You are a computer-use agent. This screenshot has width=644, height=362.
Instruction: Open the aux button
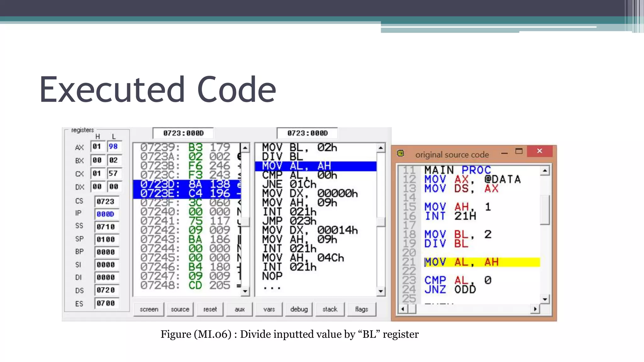coord(240,309)
